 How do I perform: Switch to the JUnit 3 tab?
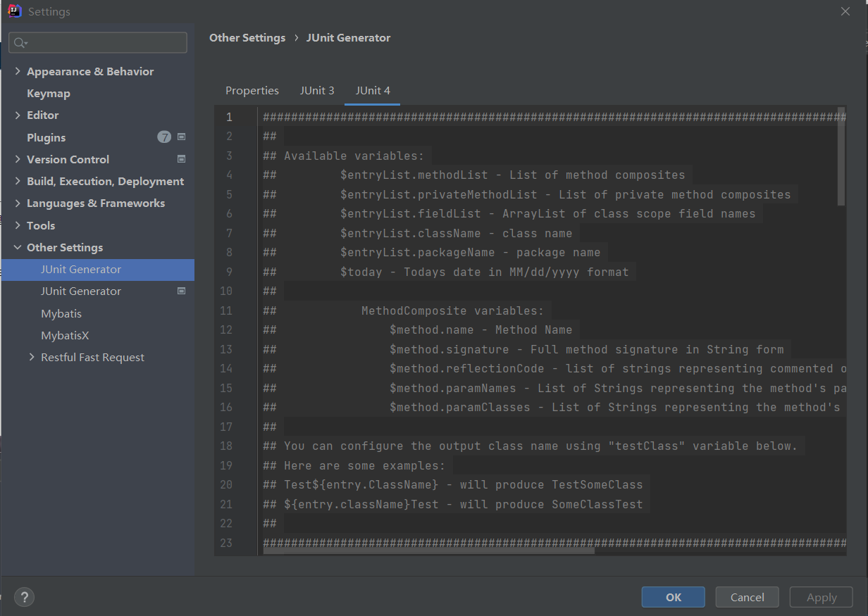(317, 91)
